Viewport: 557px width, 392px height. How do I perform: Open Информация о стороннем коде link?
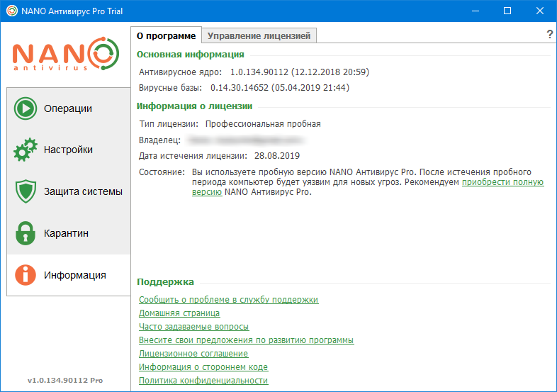click(203, 366)
